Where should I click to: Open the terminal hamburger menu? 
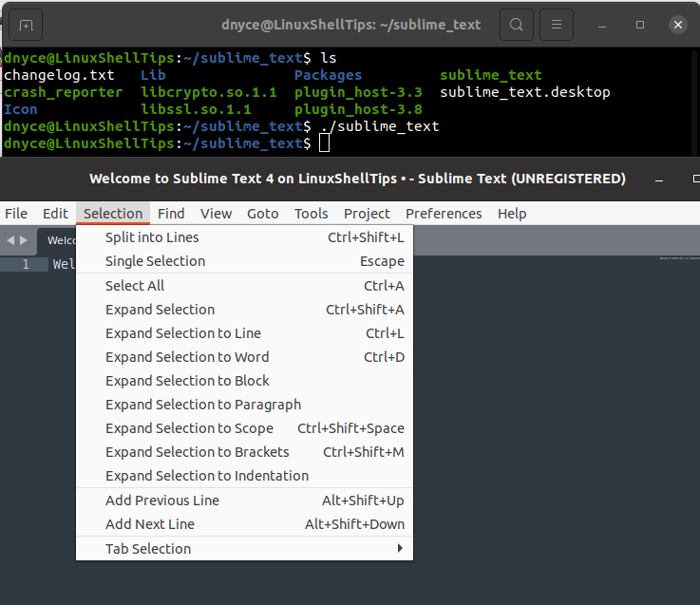pos(557,25)
